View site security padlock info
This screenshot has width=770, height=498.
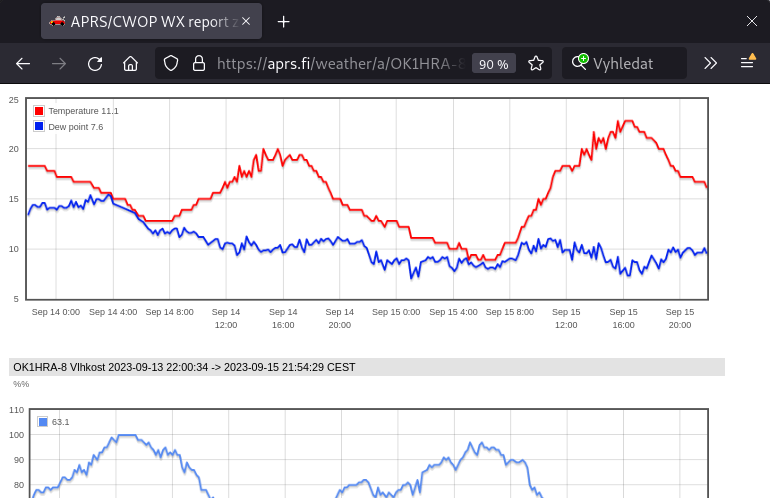pos(198,63)
